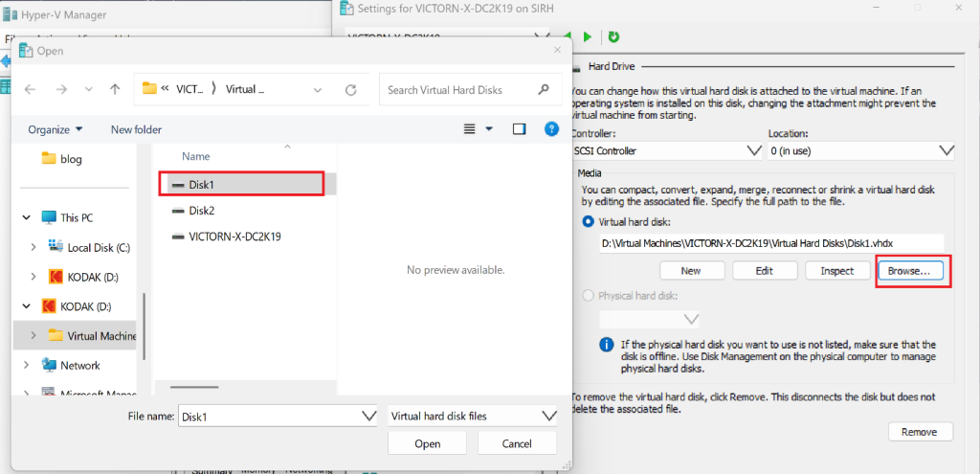Open the Organize menu

[x=56, y=129]
